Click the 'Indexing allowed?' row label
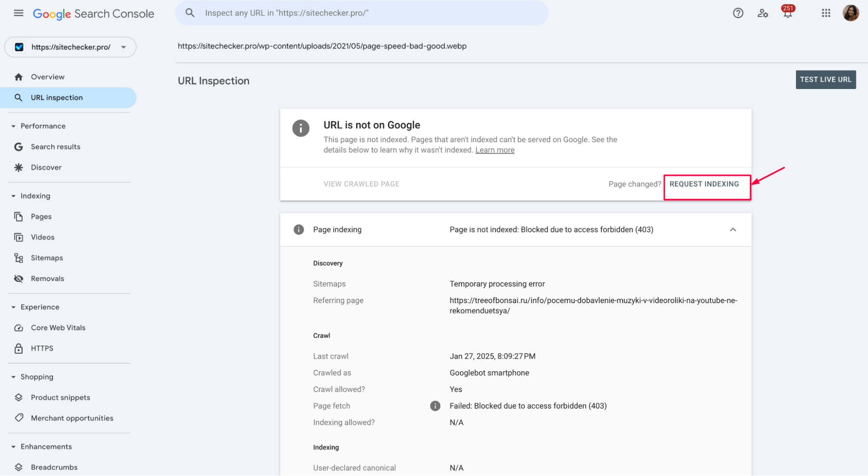This screenshot has height=476, width=868. coord(343,423)
